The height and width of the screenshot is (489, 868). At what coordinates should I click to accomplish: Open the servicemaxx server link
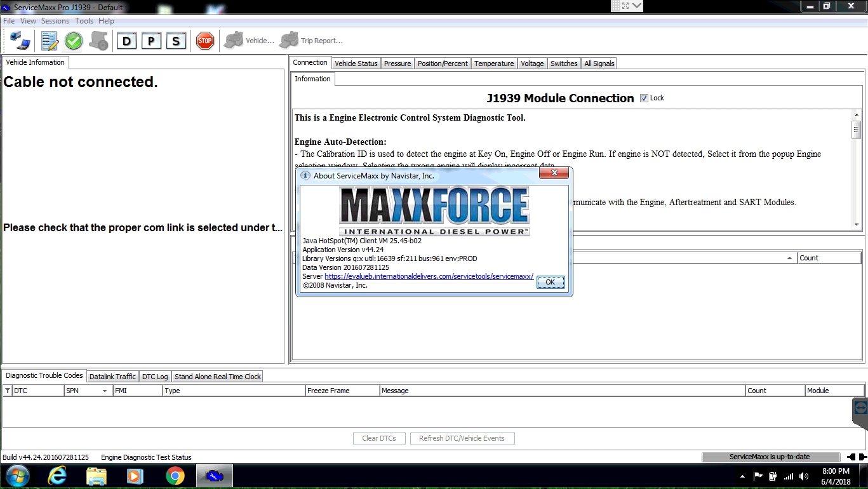[x=429, y=277]
